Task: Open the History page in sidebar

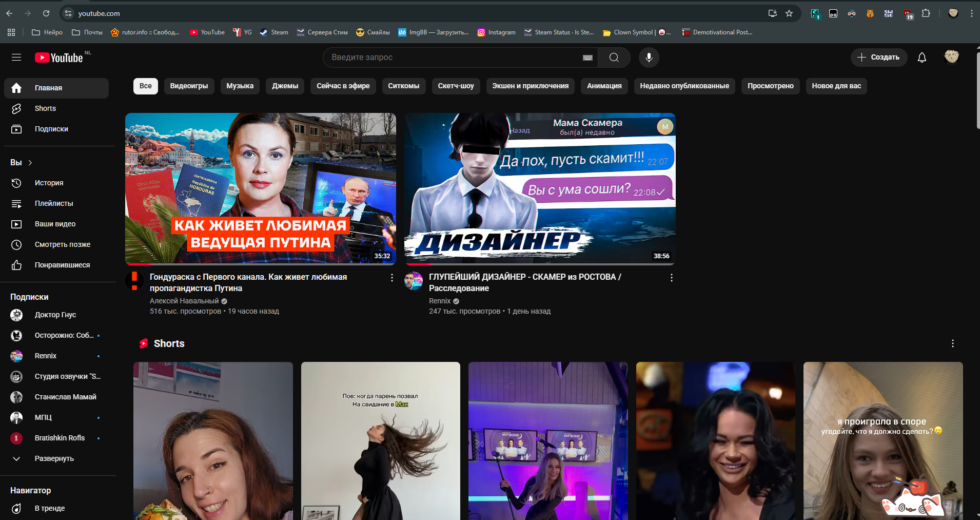Action: [49, 183]
